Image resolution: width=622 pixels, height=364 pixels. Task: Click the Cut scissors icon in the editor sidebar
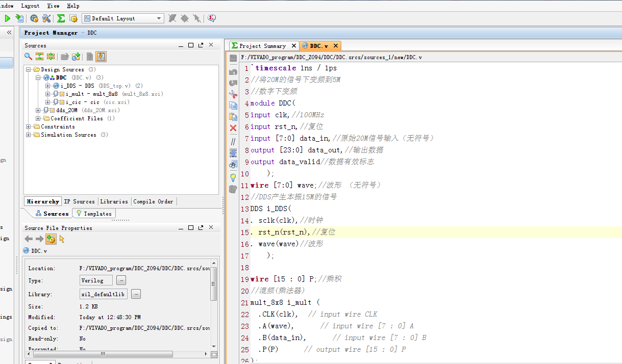[x=233, y=94]
